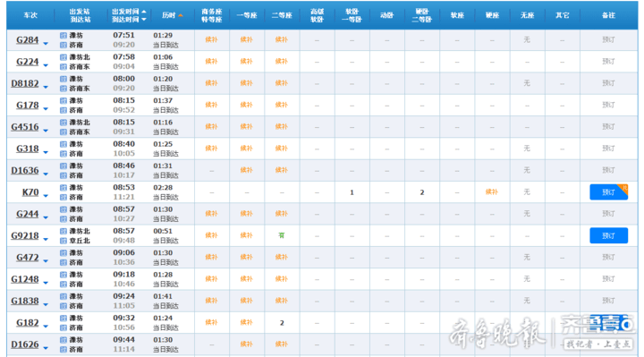Click the 车次 column header
The image size is (644, 357).
coord(30,15)
